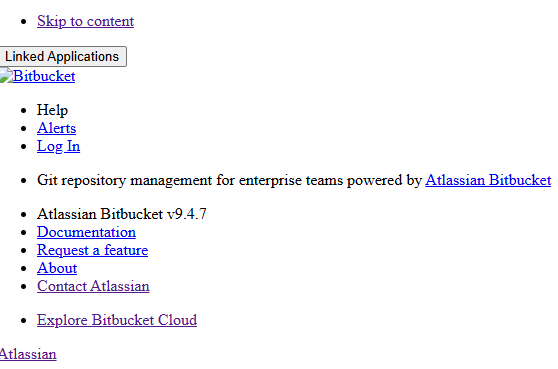Click the bullet beside Skip to content
The image size is (558, 369).
pos(24,22)
